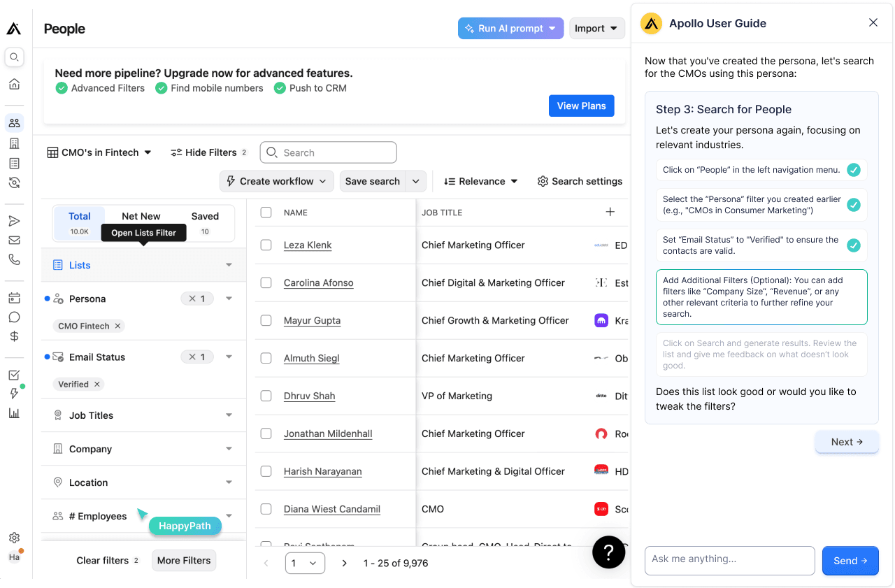Open the CMO's in Fintech view dropdown
895x588 pixels.
99,152
